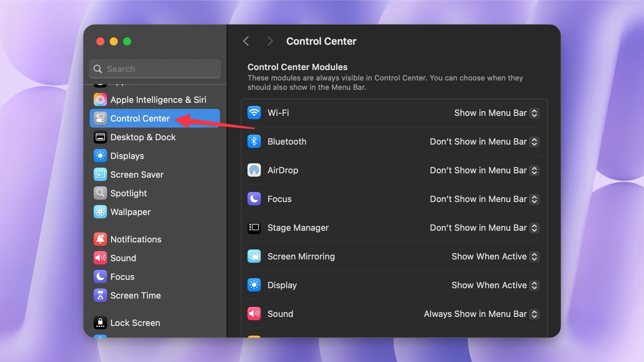644x362 pixels.
Task: Click the forward navigation arrow
Action: tap(270, 41)
